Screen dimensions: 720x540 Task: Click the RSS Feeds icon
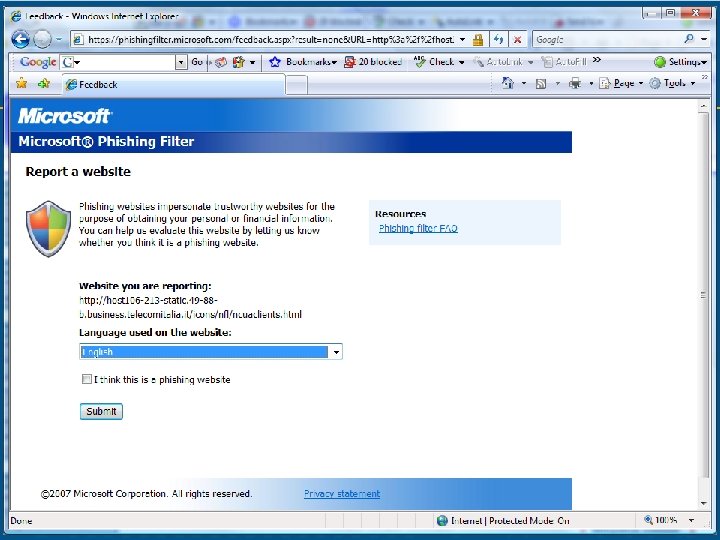pyautogui.click(x=541, y=84)
